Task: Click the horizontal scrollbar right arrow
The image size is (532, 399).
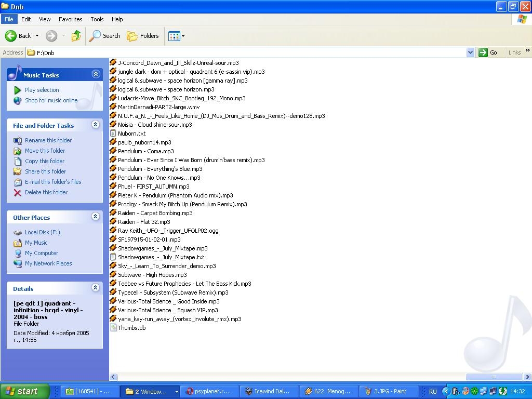Action: pyautogui.click(x=527, y=377)
